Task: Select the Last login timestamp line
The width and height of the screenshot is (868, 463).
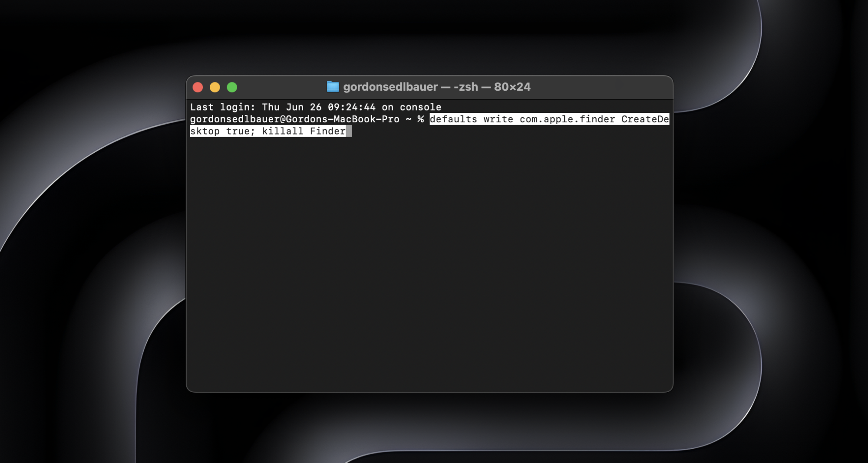Action: click(x=316, y=107)
